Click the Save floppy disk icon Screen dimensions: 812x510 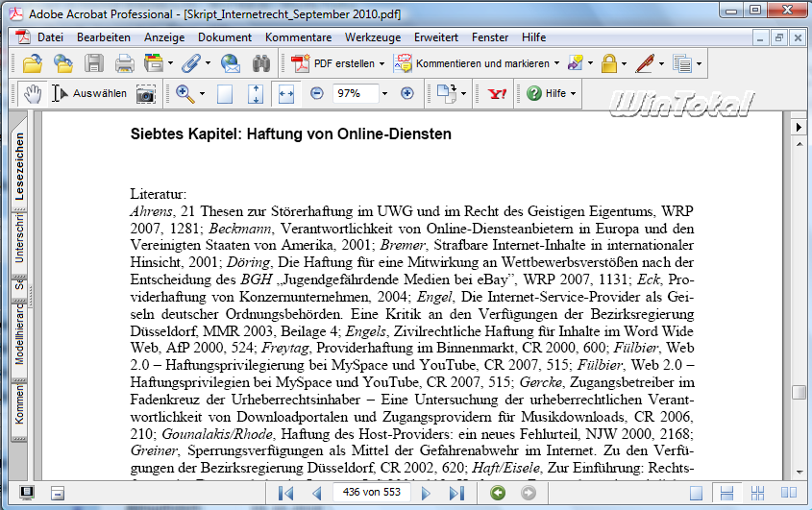(94, 63)
